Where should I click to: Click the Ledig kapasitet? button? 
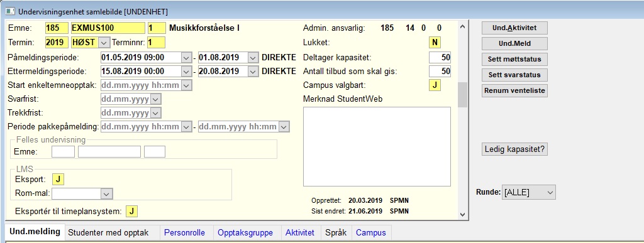(x=514, y=149)
